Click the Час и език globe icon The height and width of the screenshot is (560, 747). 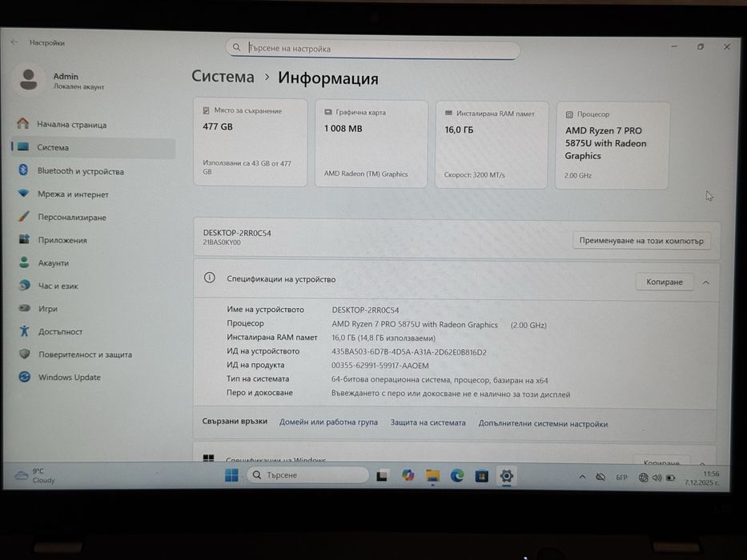click(24, 286)
